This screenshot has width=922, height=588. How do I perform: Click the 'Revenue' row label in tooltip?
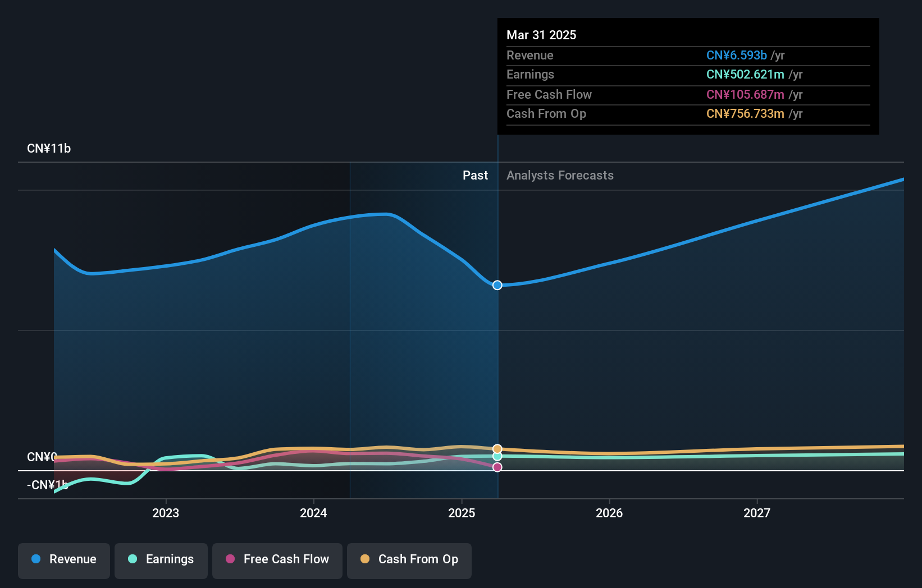tap(530, 55)
